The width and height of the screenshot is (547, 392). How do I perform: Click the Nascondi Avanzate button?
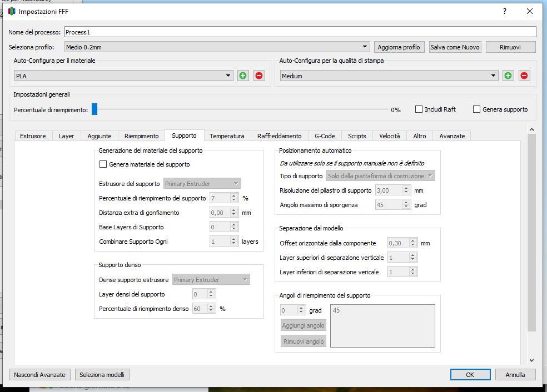40,375
